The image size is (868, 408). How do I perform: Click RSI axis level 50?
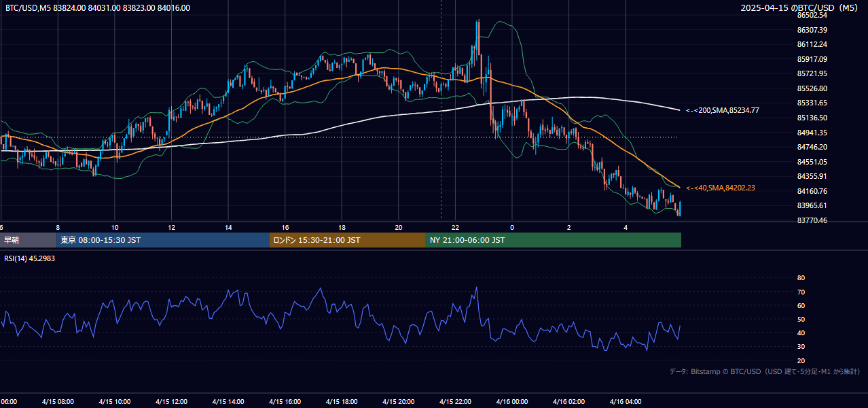801,319
